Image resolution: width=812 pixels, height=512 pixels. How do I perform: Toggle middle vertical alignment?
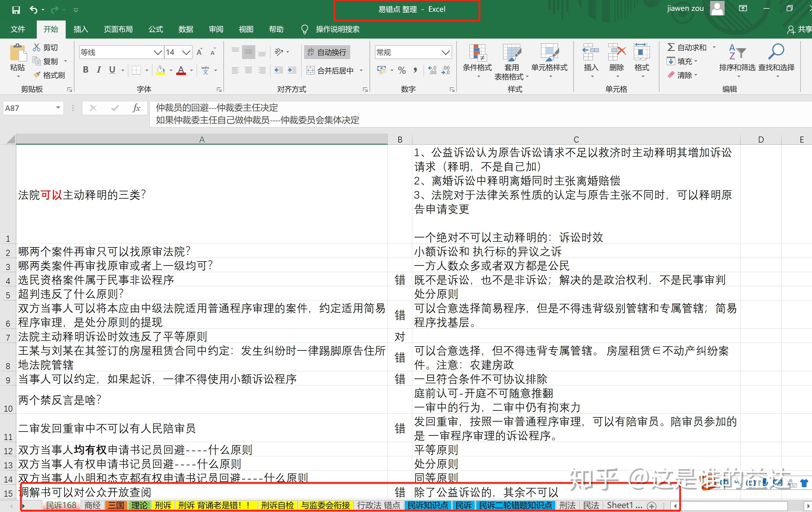(x=249, y=52)
